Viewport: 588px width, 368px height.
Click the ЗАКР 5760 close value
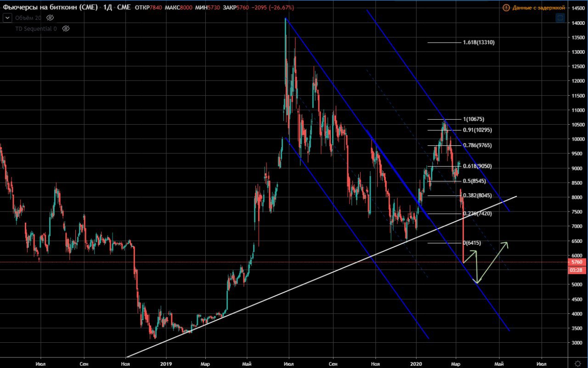click(236, 8)
